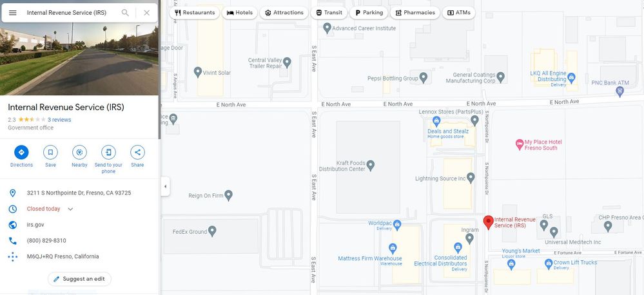Image resolution: width=644 pixels, height=295 pixels.
Task: Select the Restaurants filter chip
Action: tap(195, 13)
